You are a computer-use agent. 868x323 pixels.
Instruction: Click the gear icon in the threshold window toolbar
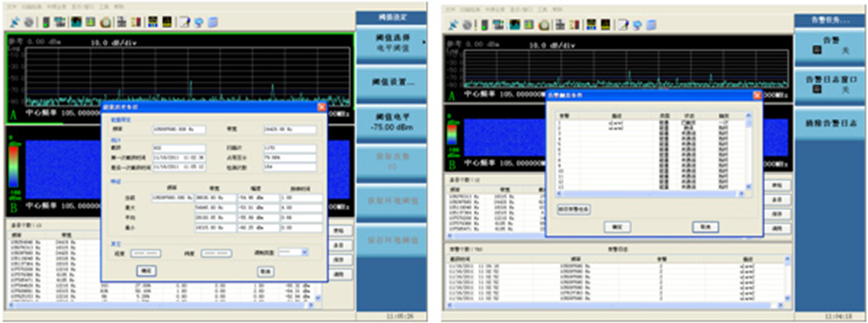coord(28,22)
